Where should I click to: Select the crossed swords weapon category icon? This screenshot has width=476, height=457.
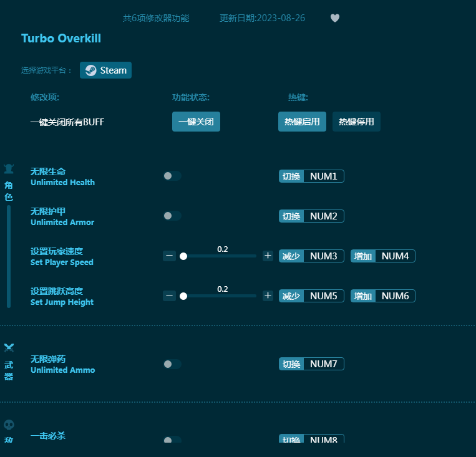[x=9, y=348]
